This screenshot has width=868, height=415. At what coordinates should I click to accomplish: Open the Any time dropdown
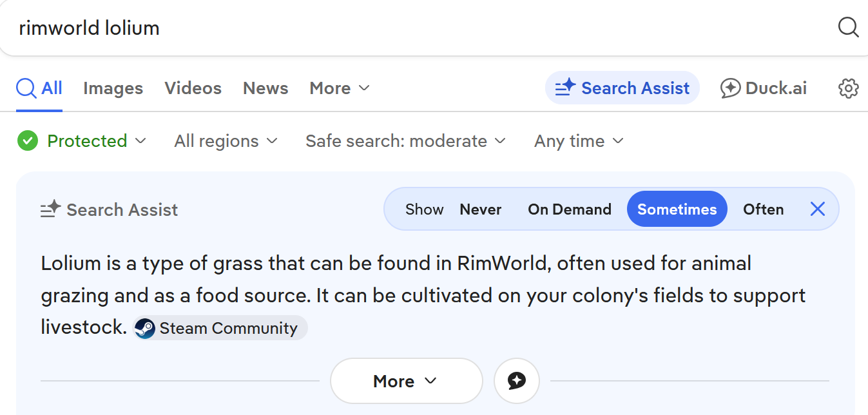579,140
